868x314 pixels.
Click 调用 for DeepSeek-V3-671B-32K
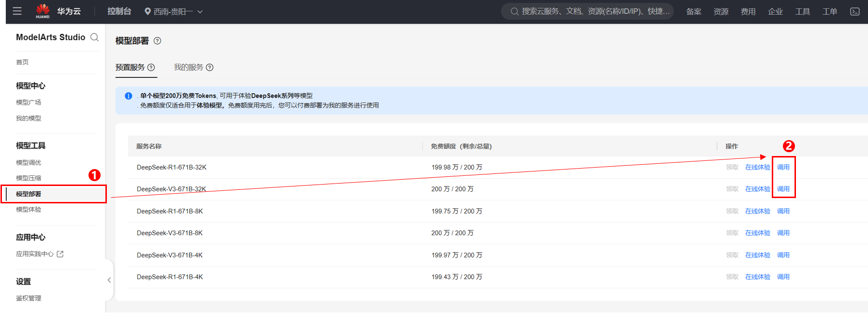coord(783,189)
